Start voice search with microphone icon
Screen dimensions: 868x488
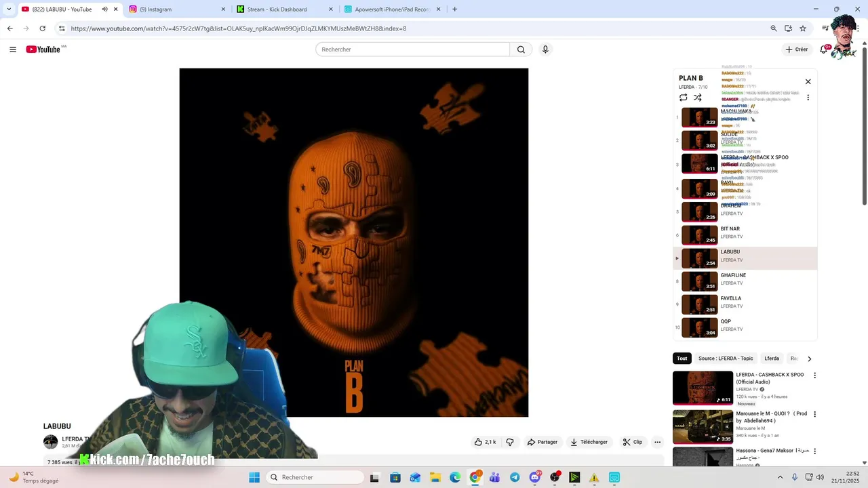[545, 49]
